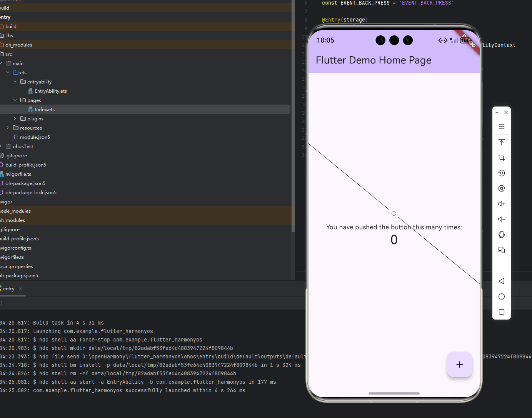Viewport: 532px width, 418px height.
Task: Open hvigorconfig.ts file
Action: pyautogui.click(x=15, y=248)
